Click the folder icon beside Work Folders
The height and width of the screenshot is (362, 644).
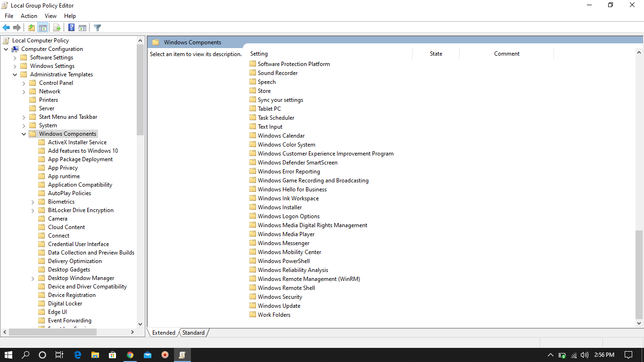[253, 315]
